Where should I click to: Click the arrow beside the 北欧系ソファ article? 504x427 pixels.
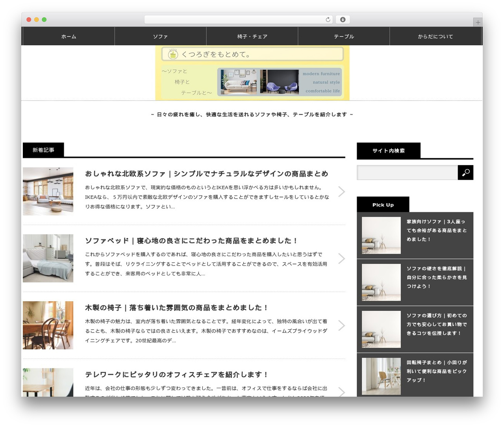341,191
